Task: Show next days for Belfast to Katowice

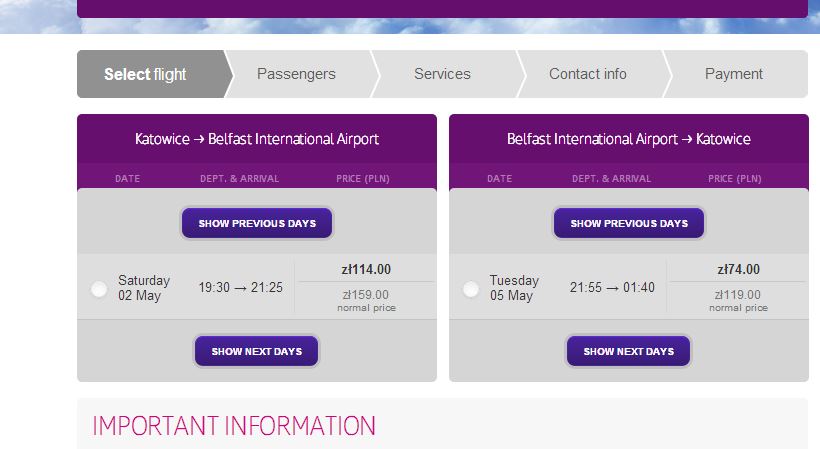Action: pyautogui.click(x=629, y=351)
